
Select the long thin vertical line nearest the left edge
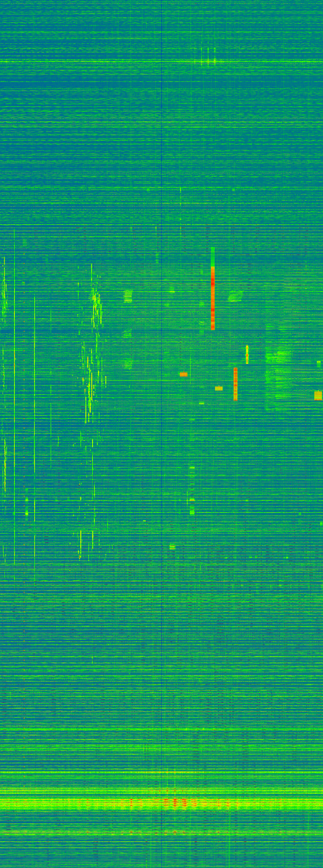point(15,404)
